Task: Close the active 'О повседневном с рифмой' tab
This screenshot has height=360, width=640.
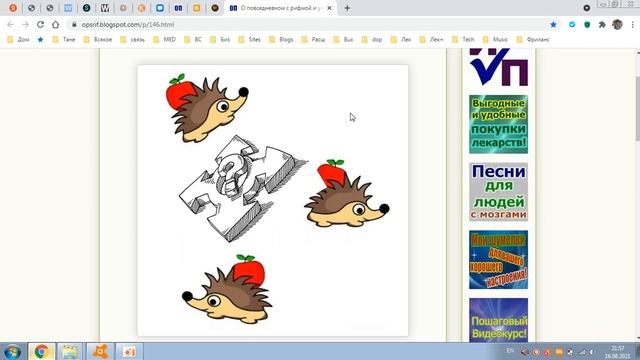Action: pos(329,8)
